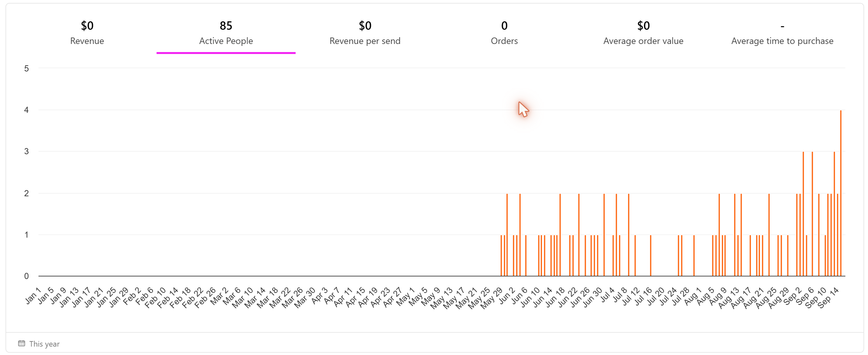Screen dimensions: 868x355
Task: Click the Jan 1 axis label
Action: [33, 296]
